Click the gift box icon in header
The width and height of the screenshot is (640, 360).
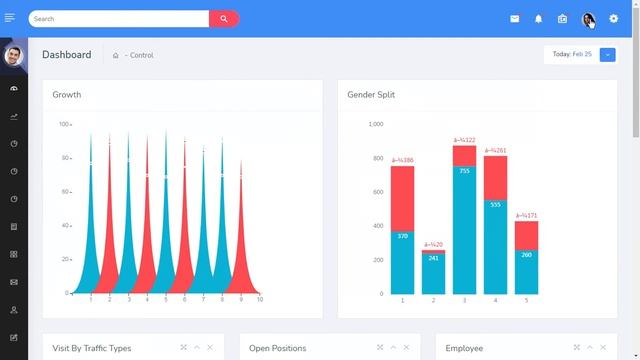pyautogui.click(x=562, y=19)
